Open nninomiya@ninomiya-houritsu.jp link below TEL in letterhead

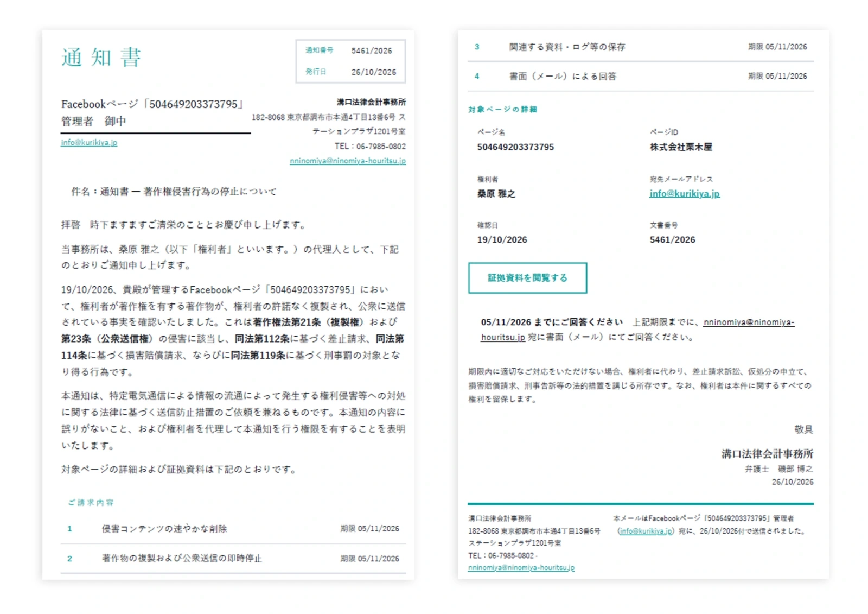[348, 161]
